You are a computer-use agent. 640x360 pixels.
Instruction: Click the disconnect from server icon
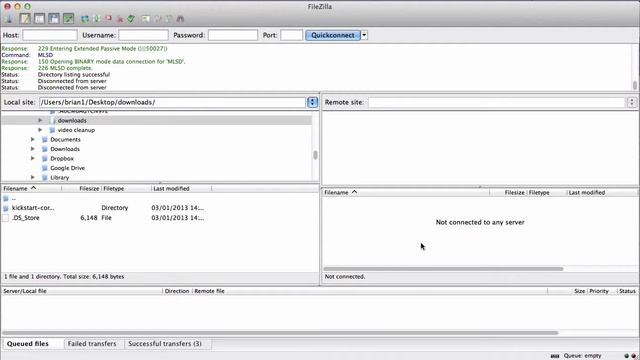(x=120, y=19)
